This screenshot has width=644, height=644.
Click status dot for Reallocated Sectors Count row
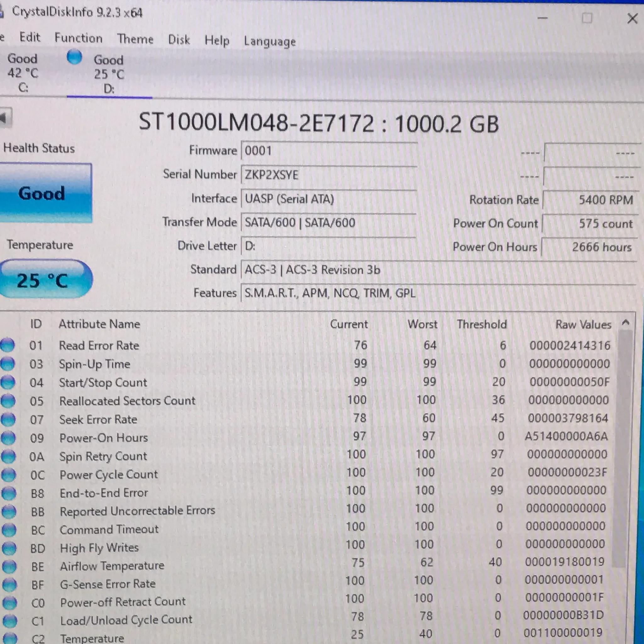[x=8, y=401]
